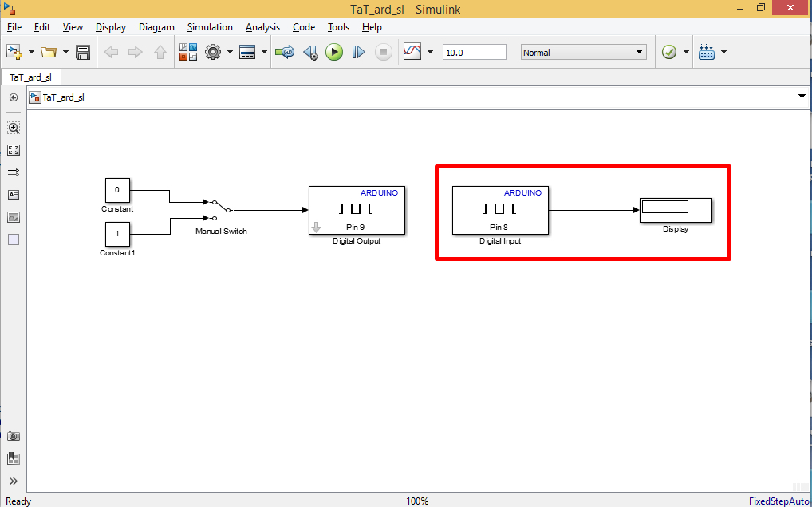
Task: Toggle the Manual Switch block
Action: (x=219, y=209)
